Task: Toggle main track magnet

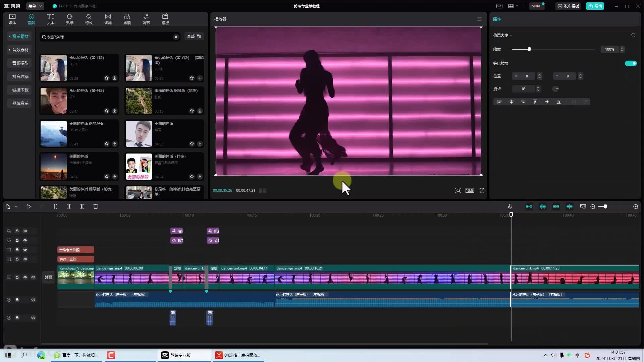Action: pyautogui.click(x=529, y=206)
